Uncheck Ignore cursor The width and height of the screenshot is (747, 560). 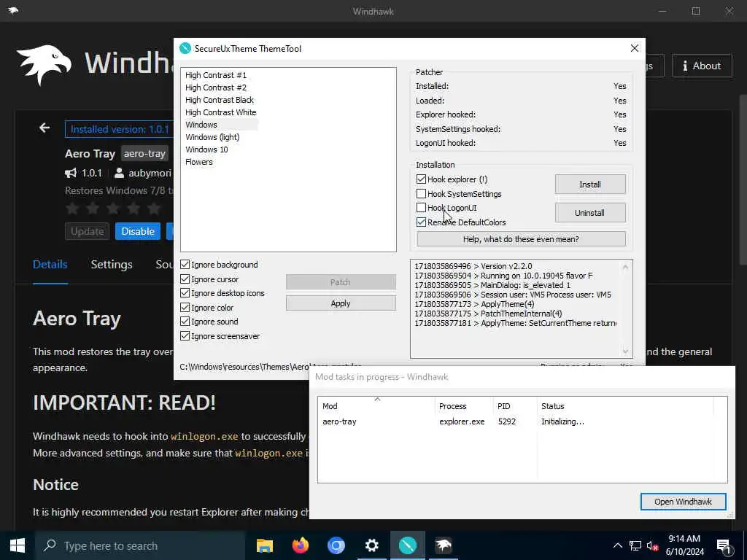[185, 279]
